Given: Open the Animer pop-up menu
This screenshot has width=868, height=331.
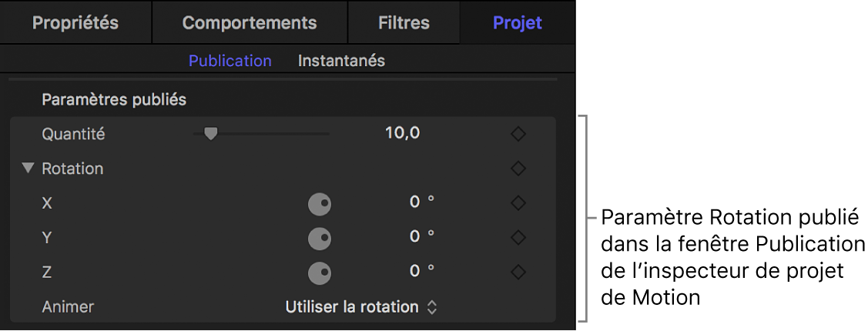Looking at the screenshot, I should tap(360, 306).
